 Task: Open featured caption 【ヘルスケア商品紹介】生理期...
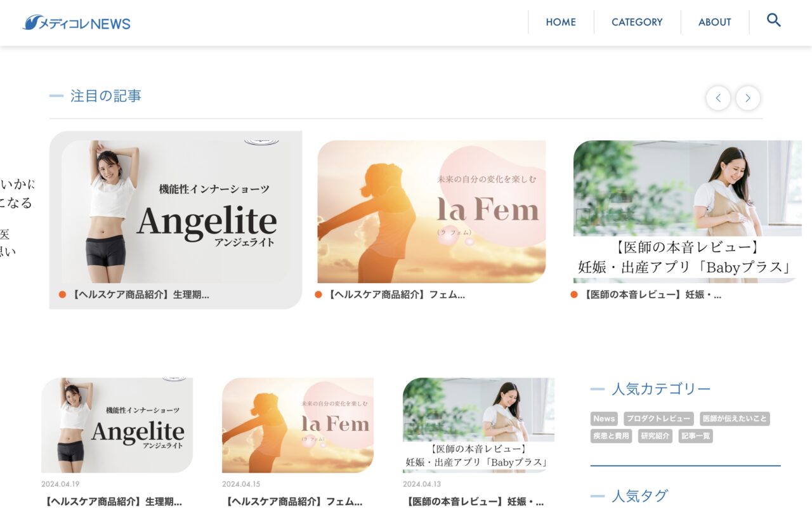click(x=139, y=294)
